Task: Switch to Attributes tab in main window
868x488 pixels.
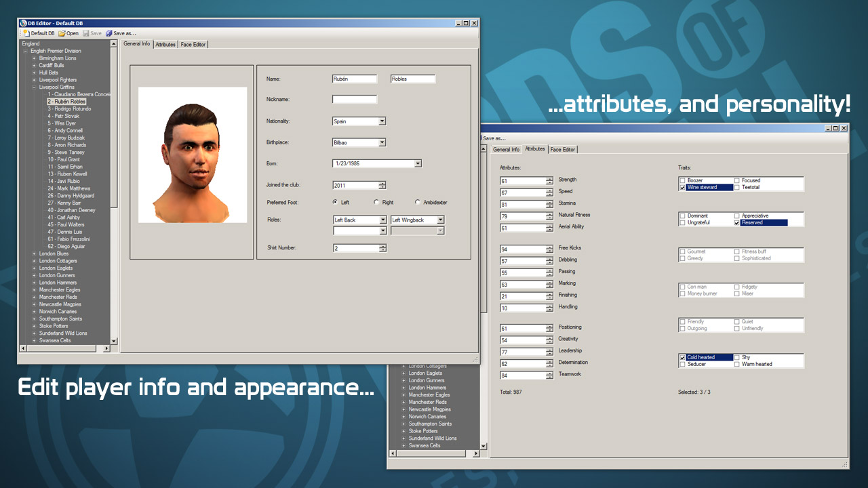Action: (x=165, y=44)
